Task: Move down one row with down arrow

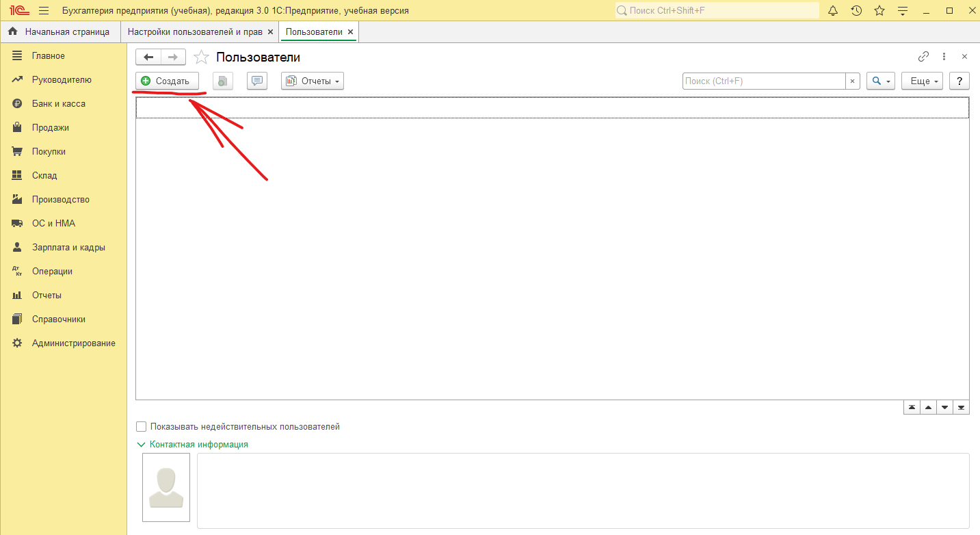Action: [x=944, y=407]
